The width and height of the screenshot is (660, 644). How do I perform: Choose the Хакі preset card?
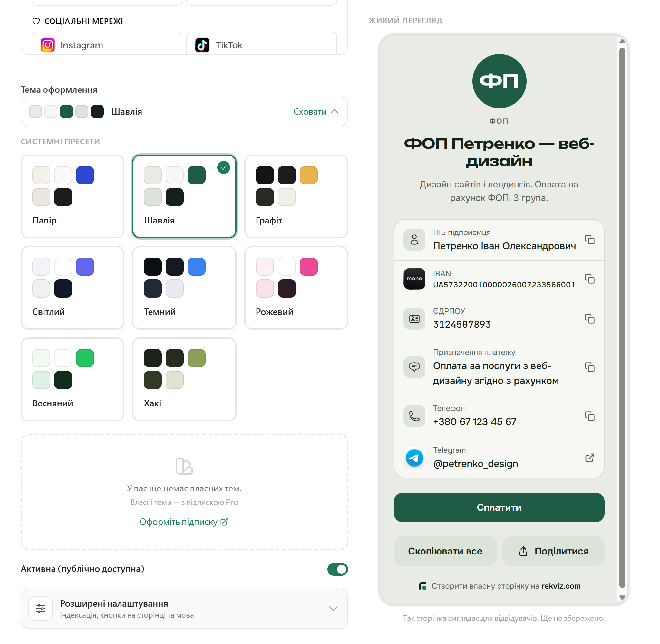[x=184, y=379]
